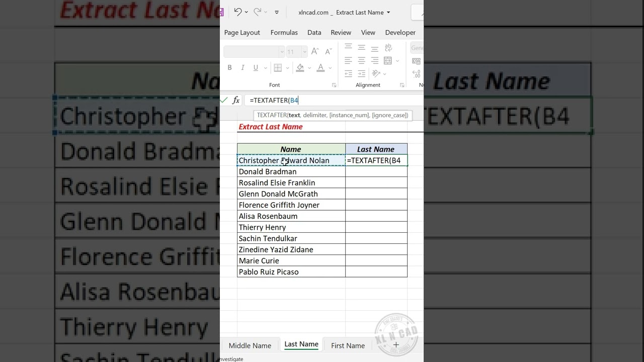Image resolution: width=644 pixels, height=362 pixels.
Task: Open the Fill Color dropdown arrow
Action: click(309, 68)
